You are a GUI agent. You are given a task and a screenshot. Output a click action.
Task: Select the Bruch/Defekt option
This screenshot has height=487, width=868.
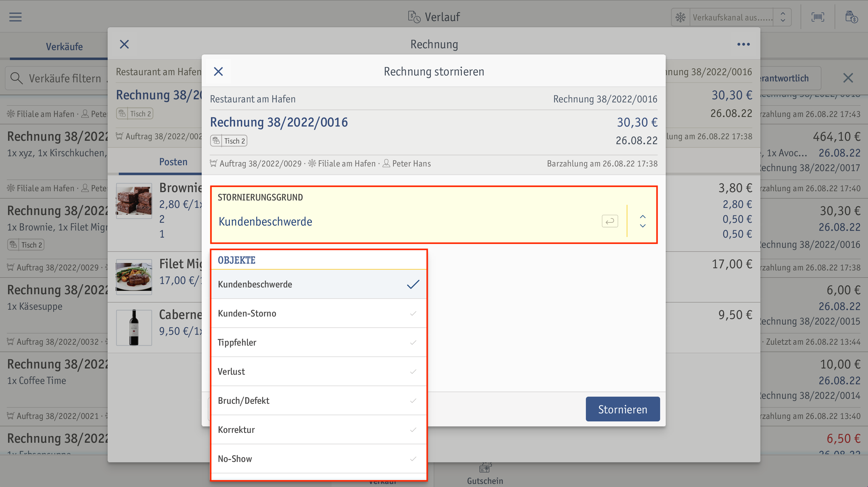click(318, 400)
